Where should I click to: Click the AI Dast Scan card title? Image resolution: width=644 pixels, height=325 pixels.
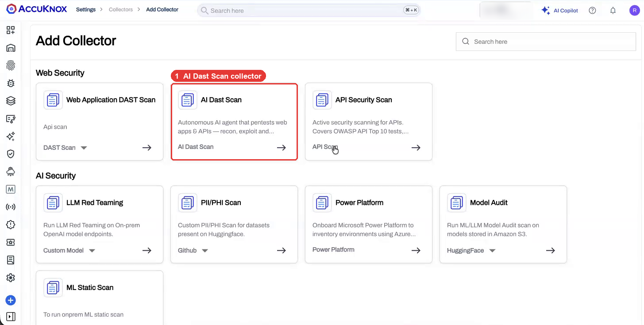coord(221,100)
